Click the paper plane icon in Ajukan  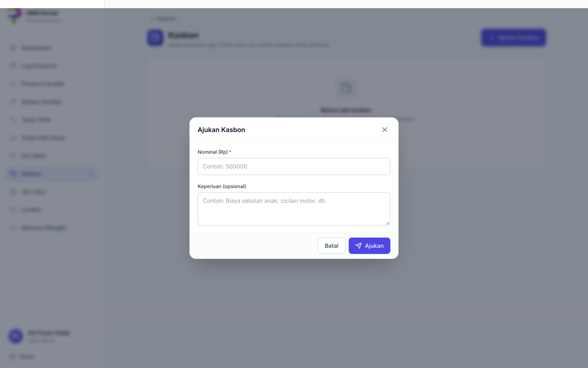click(x=358, y=246)
